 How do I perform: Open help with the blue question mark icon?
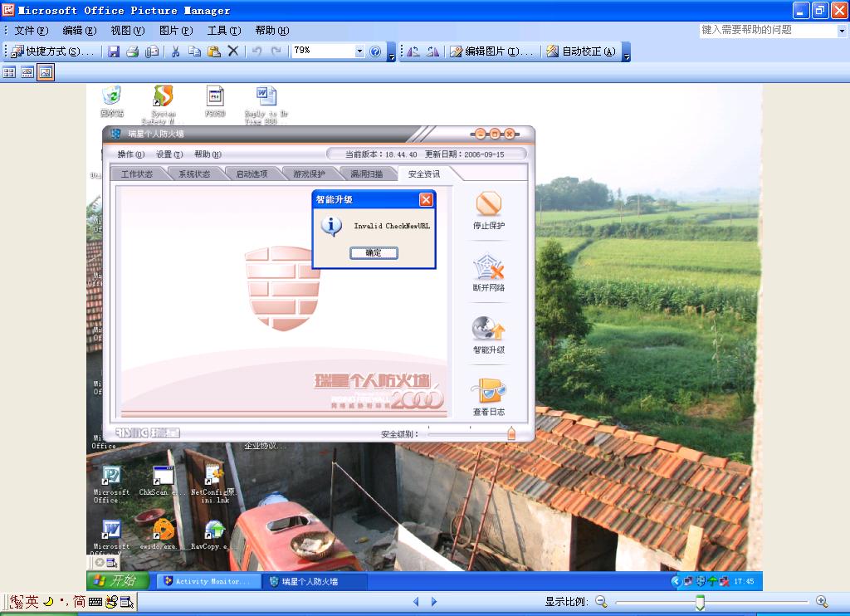[375, 51]
